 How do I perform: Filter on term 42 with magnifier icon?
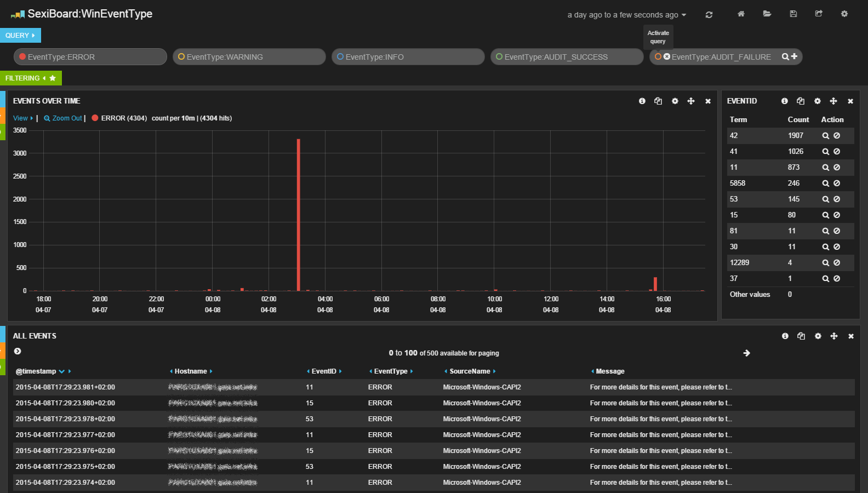tap(825, 136)
